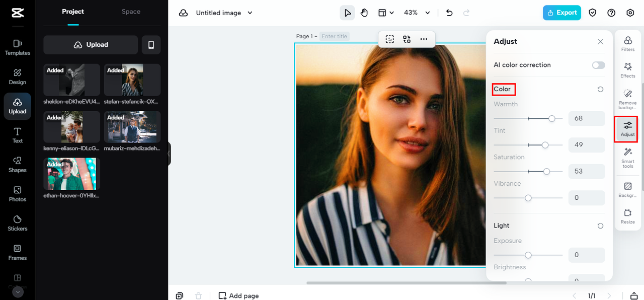Open the Smart tools panel
The image size is (644, 300).
coord(628,158)
